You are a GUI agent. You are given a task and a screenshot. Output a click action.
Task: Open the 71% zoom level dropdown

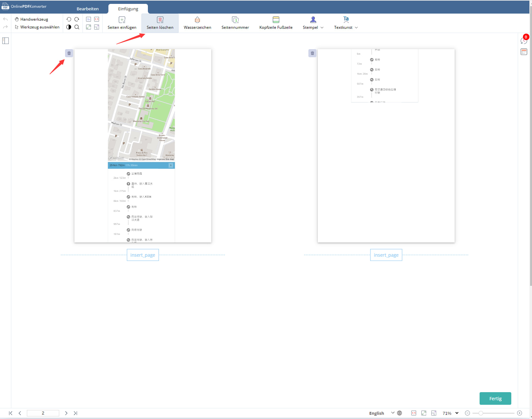(x=450, y=413)
